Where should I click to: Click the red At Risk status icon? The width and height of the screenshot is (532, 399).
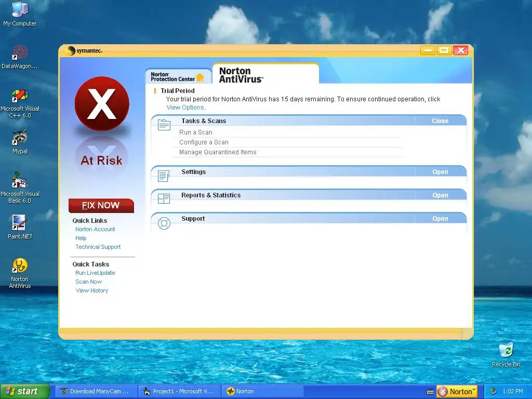[x=102, y=103]
